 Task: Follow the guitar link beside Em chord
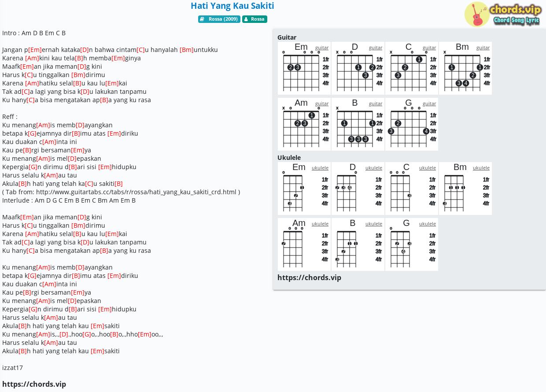(x=322, y=48)
